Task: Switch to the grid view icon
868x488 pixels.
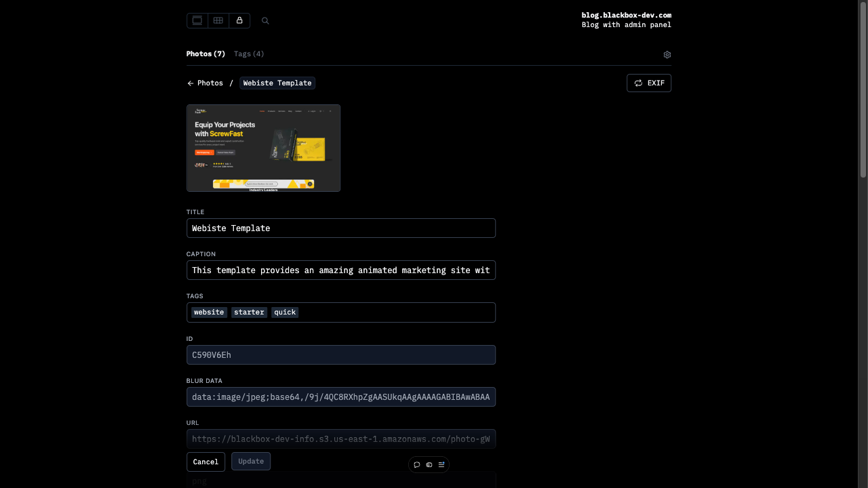Action: (x=218, y=21)
